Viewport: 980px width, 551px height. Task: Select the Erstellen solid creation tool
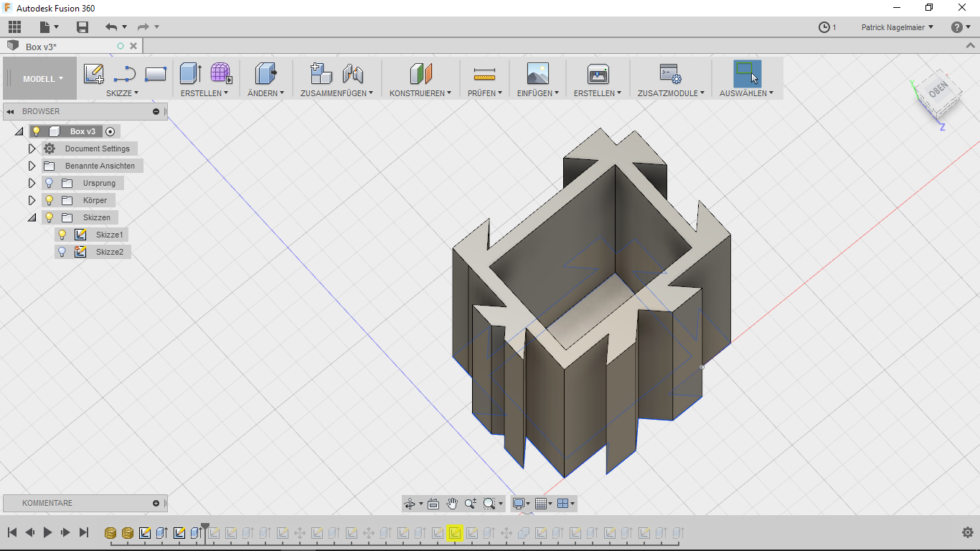[x=189, y=74]
